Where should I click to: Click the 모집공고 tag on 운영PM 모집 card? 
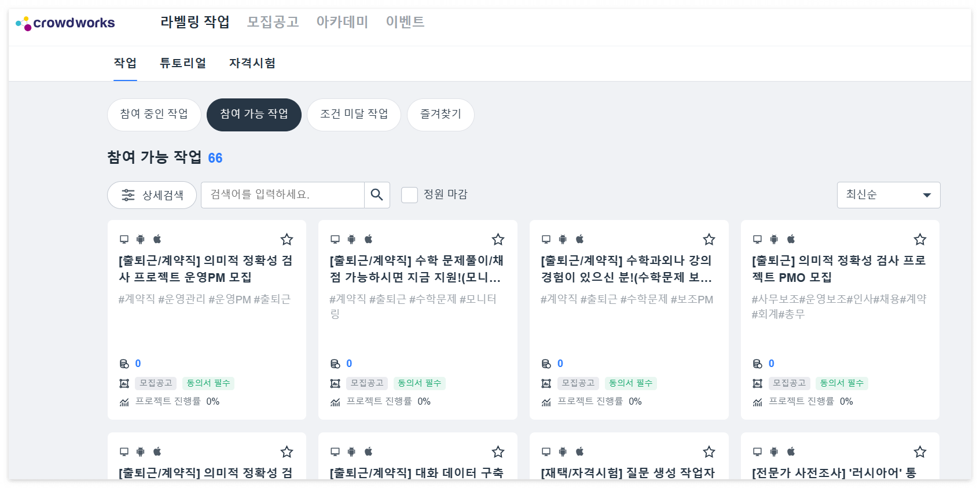[x=156, y=383]
